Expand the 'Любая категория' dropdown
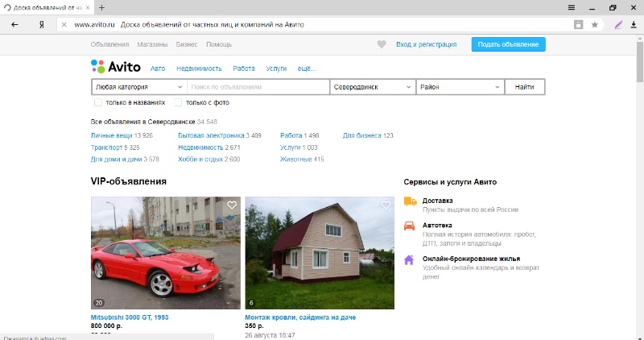Image resolution: width=644 pixels, height=340 pixels. pyautogui.click(x=138, y=86)
